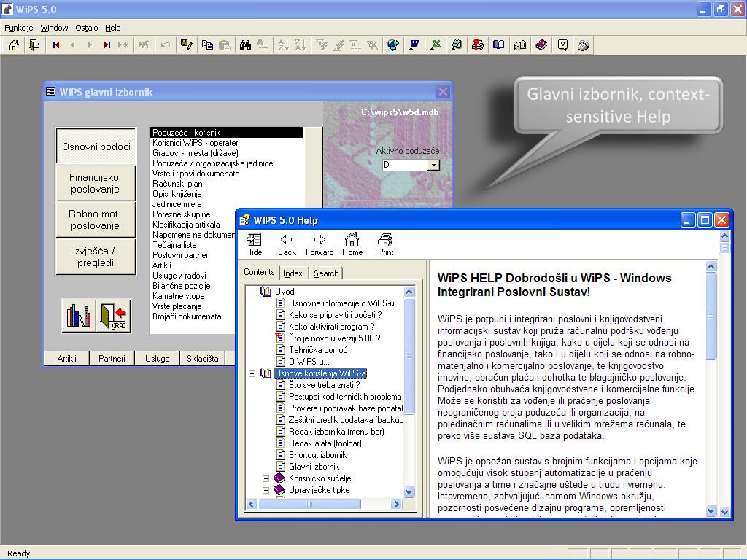Click the books-and-chart icon in the glavni izbornik window
The height and width of the screenshot is (560, 747).
pyautogui.click(x=79, y=315)
